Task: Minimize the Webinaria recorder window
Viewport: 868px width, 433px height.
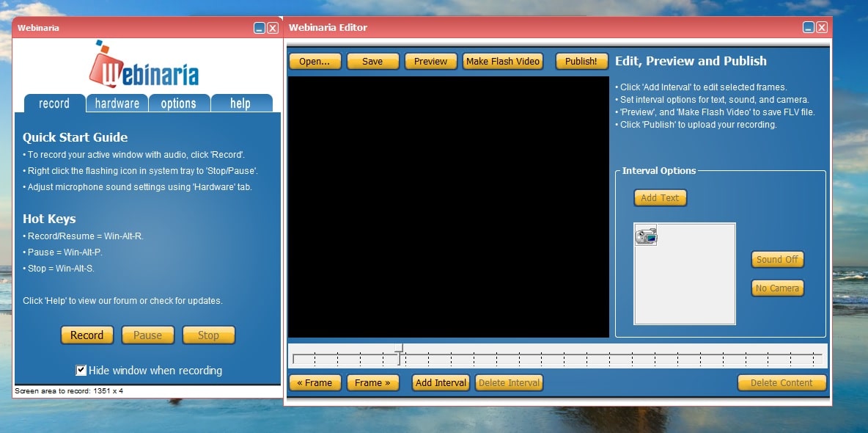Action: 259,29
